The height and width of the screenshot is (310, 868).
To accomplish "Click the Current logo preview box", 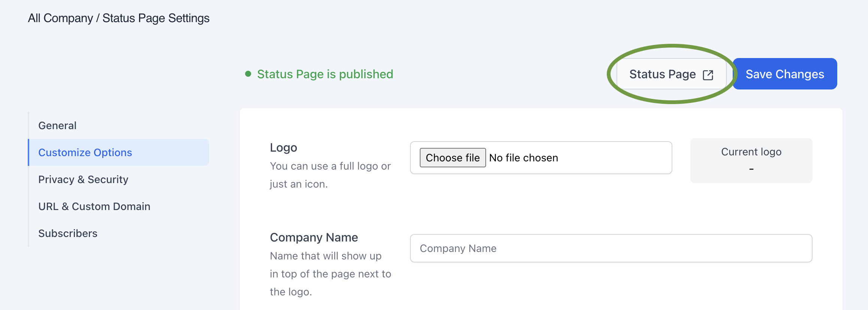I will coord(751,161).
